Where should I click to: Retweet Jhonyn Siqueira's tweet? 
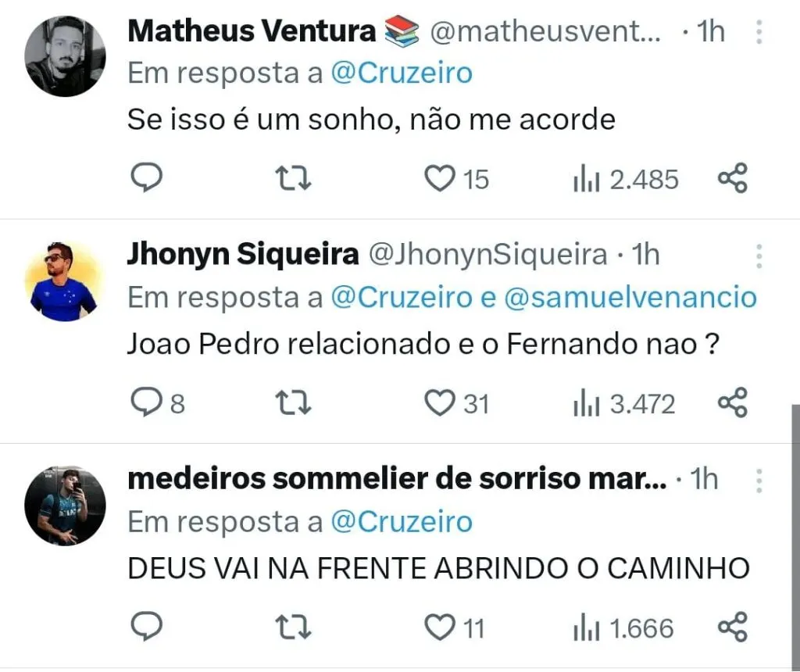[295, 403]
